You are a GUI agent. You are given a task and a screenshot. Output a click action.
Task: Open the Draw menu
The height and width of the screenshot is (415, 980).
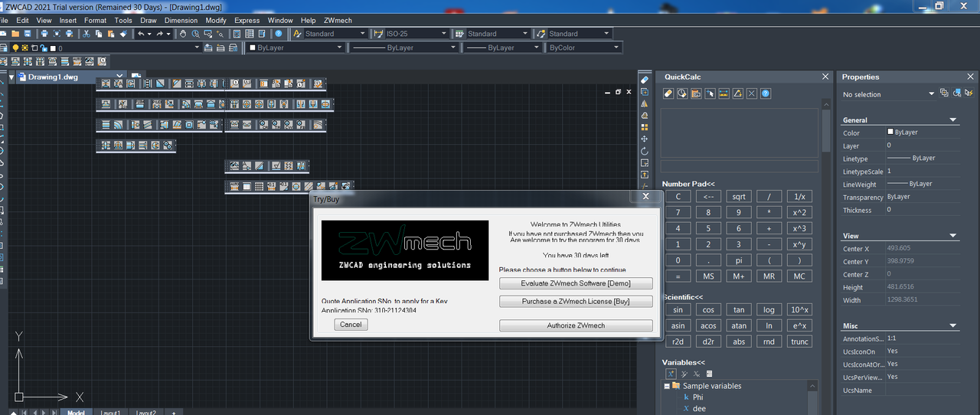point(148,21)
